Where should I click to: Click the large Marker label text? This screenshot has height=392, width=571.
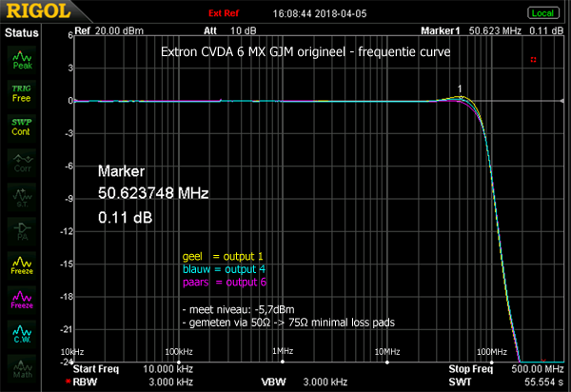[x=121, y=171]
